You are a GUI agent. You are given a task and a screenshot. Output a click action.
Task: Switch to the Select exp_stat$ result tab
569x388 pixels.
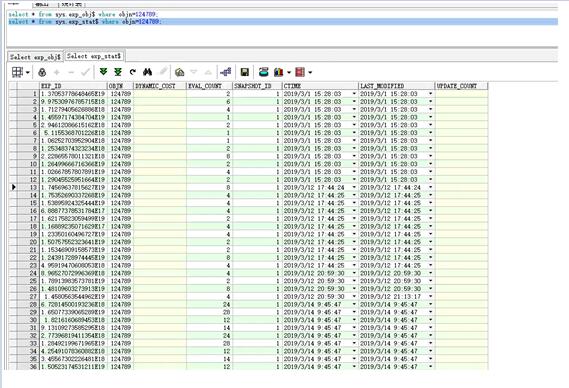click(x=94, y=56)
